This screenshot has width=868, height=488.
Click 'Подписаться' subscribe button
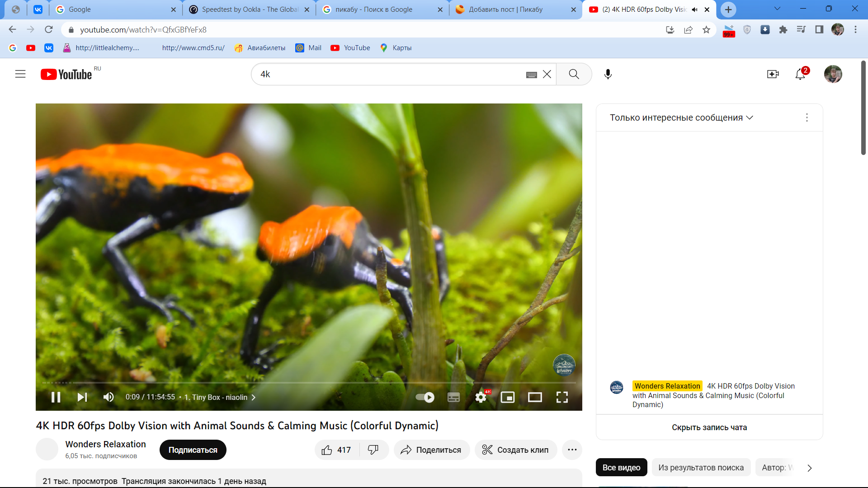tap(193, 449)
